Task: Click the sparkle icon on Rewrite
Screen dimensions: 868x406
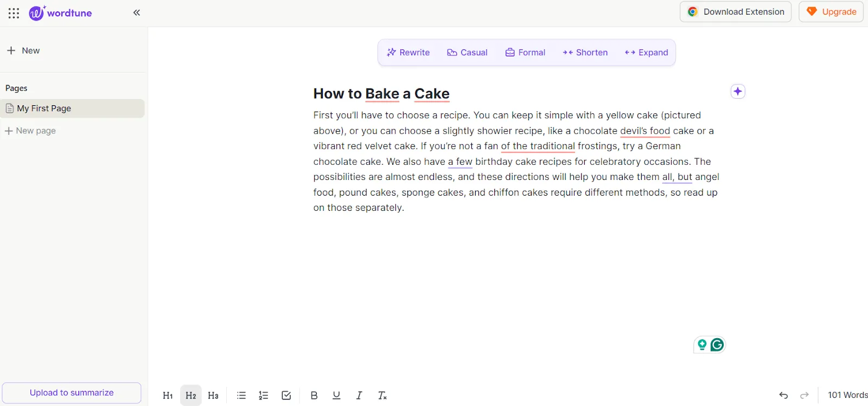Action: 391,53
